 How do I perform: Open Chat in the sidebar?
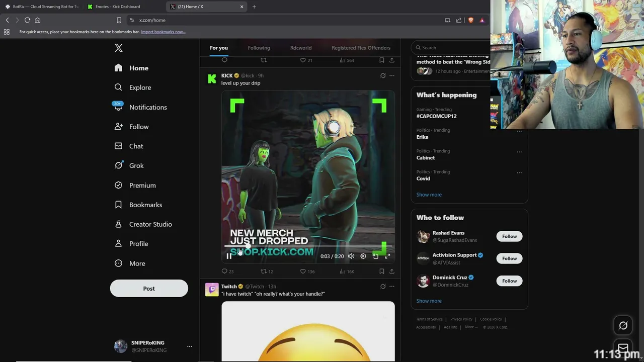click(x=129, y=146)
